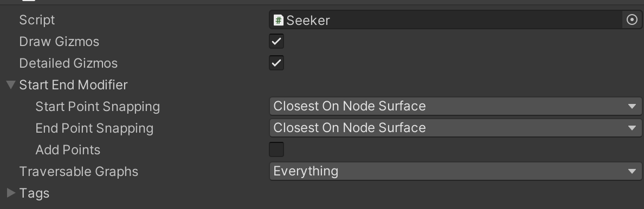
Task: Open the Traversable Graphs 'Everything' dropdown
Action: 455,171
